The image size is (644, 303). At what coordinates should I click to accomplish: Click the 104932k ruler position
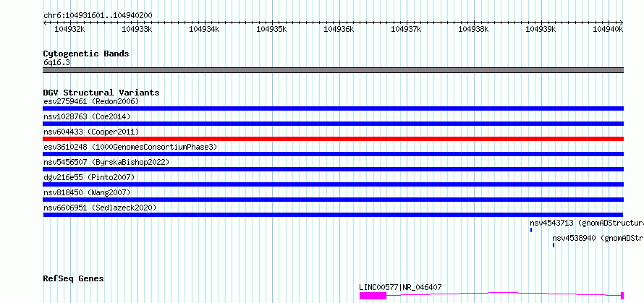point(69,29)
